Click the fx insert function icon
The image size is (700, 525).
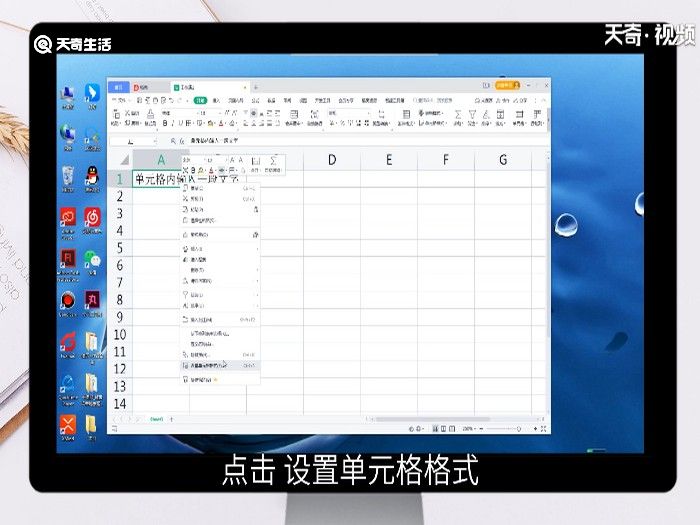click(x=182, y=141)
